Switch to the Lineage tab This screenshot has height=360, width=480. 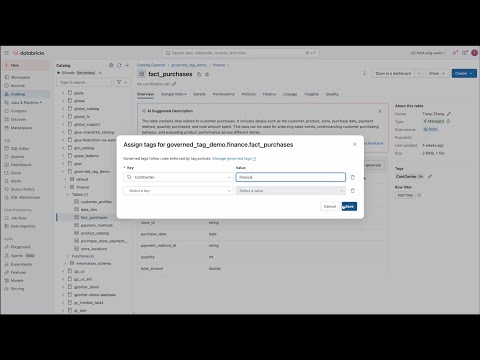point(290,94)
